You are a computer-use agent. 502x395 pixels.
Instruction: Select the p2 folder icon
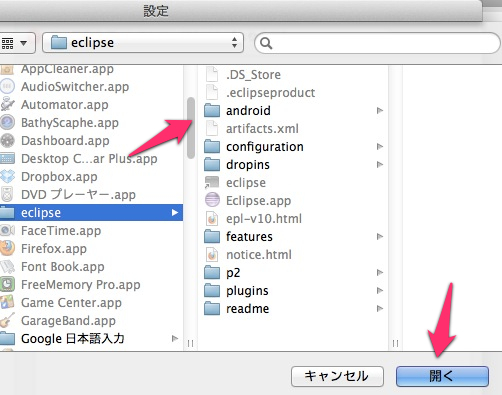click(212, 273)
